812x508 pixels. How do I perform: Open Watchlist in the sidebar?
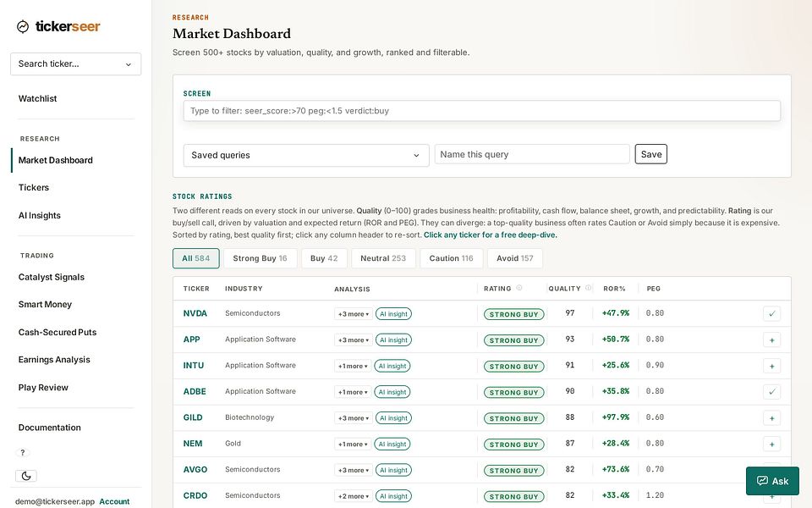tap(38, 98)
